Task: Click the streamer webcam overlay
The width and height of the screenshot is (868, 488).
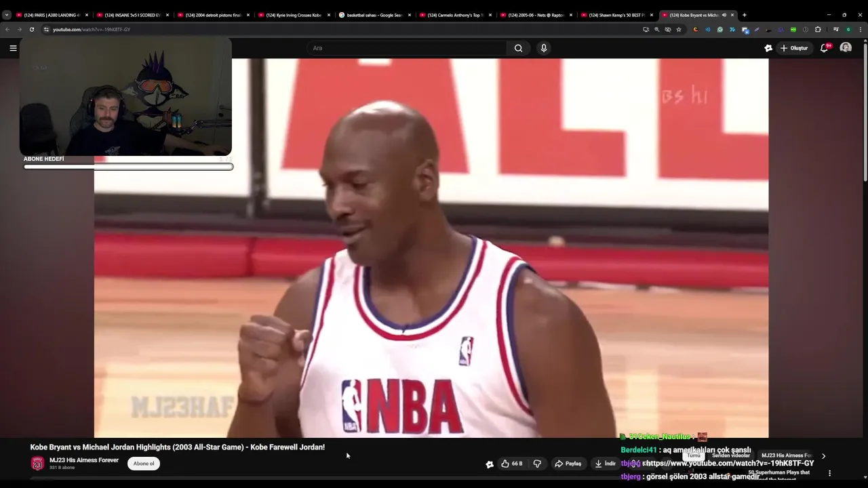Action: pos(125,97)
